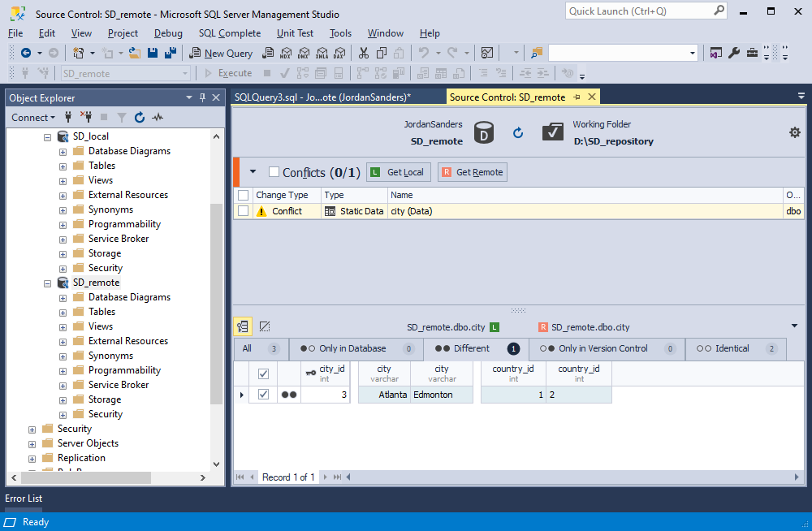Open the Unit Test menu
This screenshot has height=531, width=812.
[295, 33]
